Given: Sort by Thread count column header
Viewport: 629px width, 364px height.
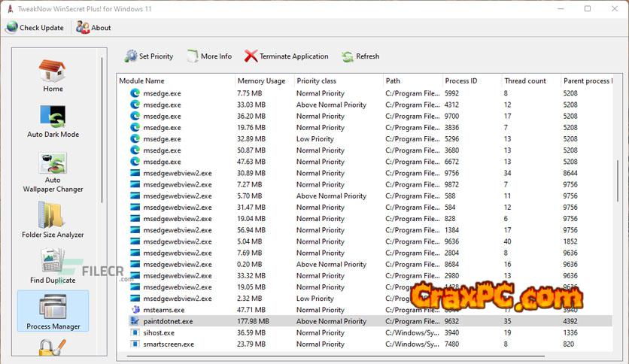Looking at the screenshot, I should 531,80.
